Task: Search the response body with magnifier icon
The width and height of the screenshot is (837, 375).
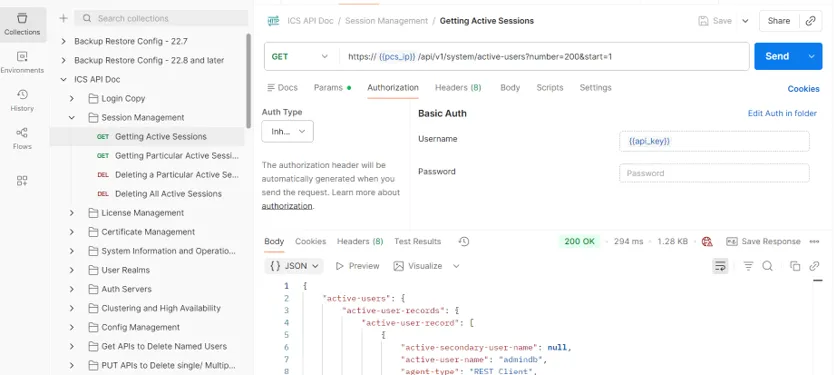Action: tap(768, 266)
